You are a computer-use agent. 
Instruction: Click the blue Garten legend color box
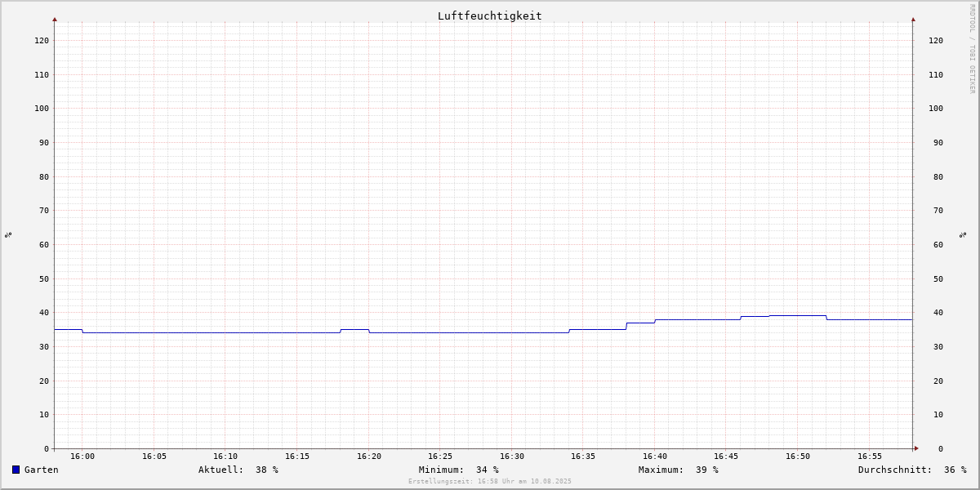coord(16,470)
